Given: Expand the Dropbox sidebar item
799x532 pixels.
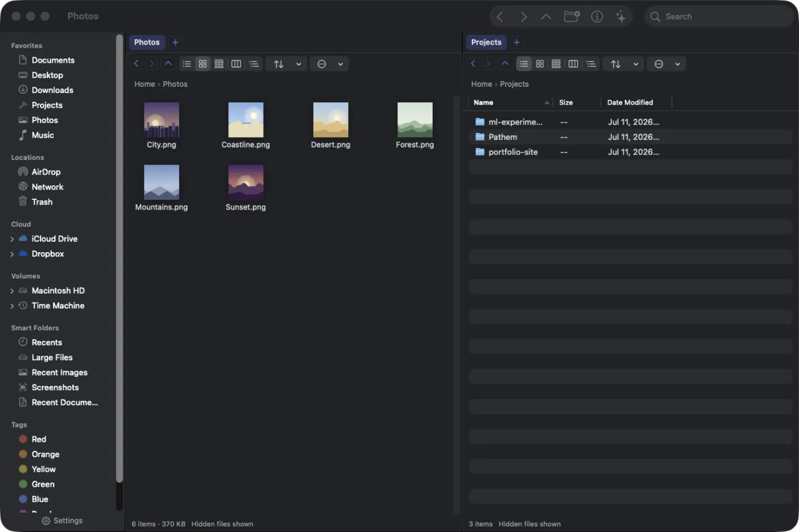Looking at the screenshot, I should click(x=12, y=254).
